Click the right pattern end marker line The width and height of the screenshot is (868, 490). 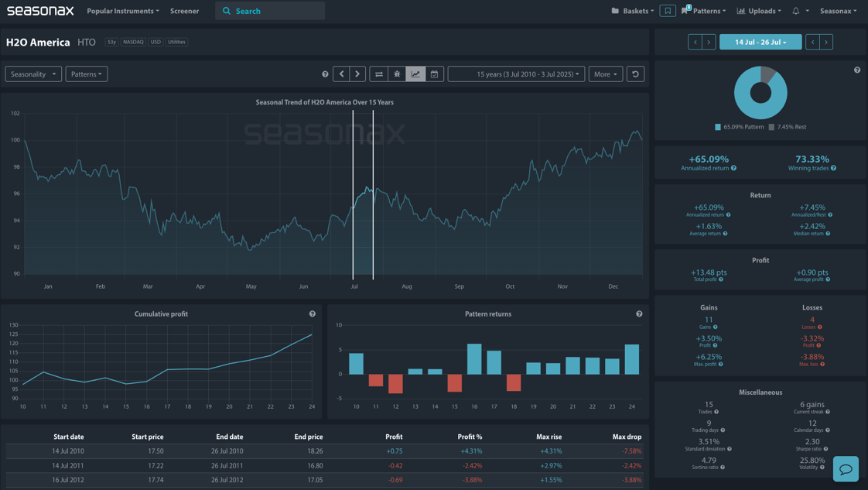[373, 195]
